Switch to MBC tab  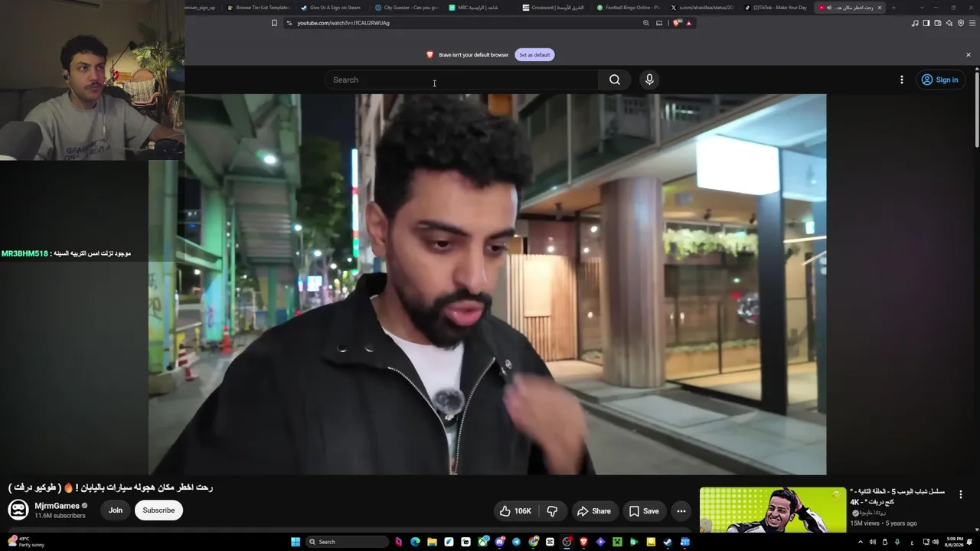pyautogui.click(x=481, y=8)
